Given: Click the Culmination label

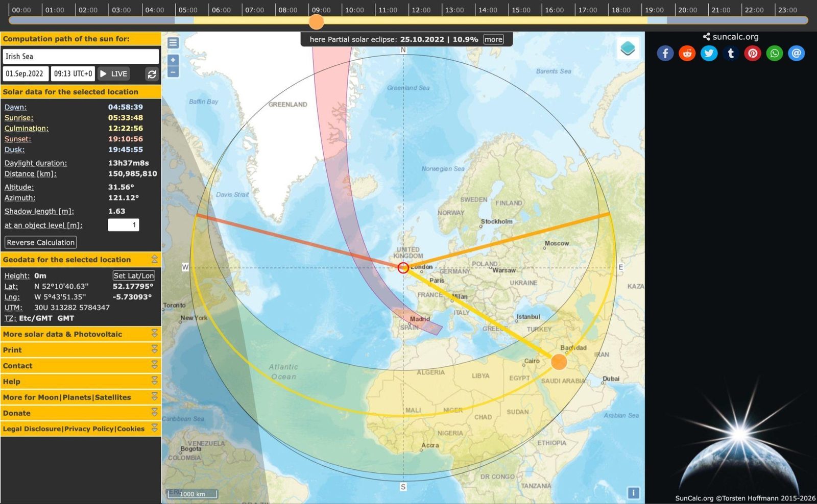Looking at the screenshot, I should pyautogui.click(x=27, y=129).
